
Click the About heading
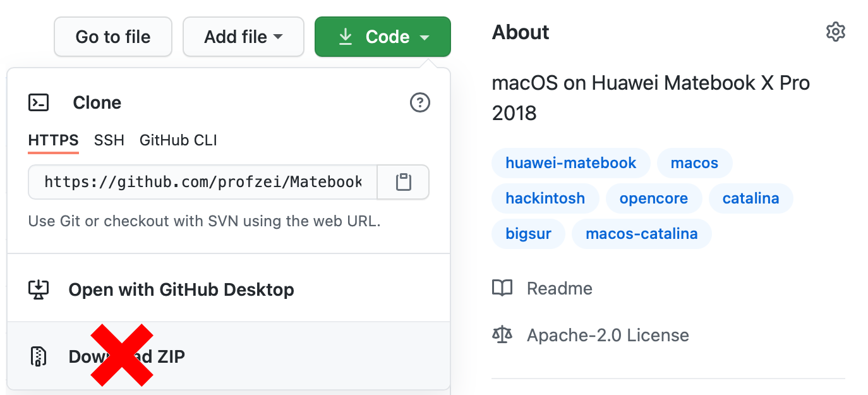(521, 32)
